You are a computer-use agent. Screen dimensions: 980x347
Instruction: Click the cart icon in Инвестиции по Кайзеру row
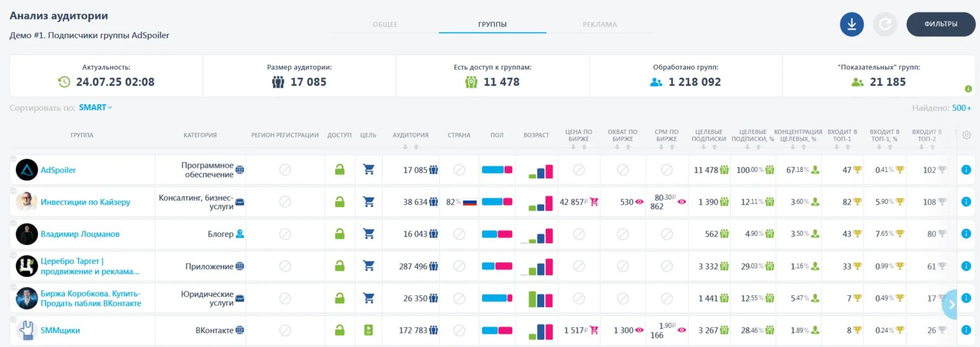368,201
